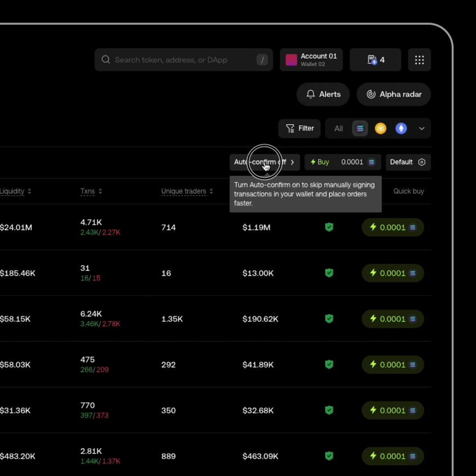476x476 pixels.
Task: Click the $41.89K value
Action: pos(258,364)
